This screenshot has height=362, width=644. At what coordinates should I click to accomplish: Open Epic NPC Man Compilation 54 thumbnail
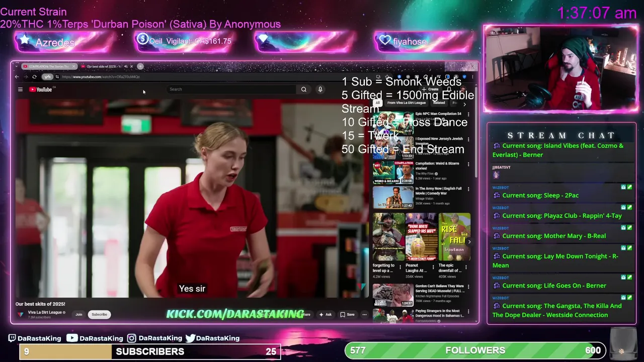(x=393, y=123)
